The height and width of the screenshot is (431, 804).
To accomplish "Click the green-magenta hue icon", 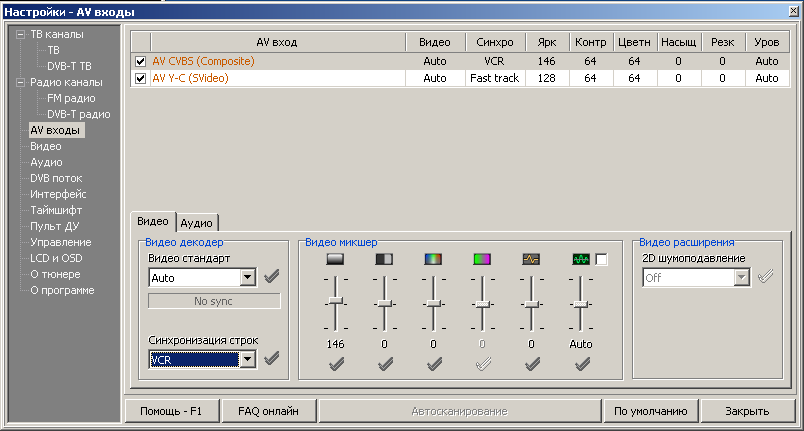I will pos(482,258).
